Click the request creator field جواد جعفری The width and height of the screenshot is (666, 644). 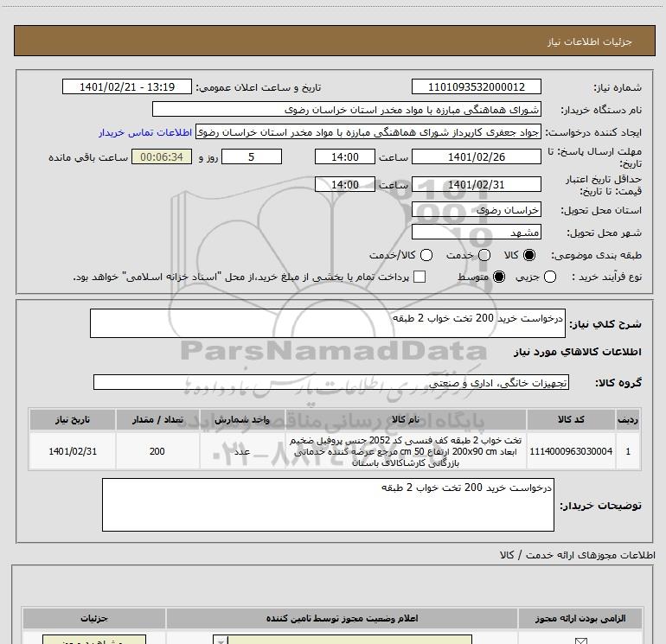coord(368,132)
